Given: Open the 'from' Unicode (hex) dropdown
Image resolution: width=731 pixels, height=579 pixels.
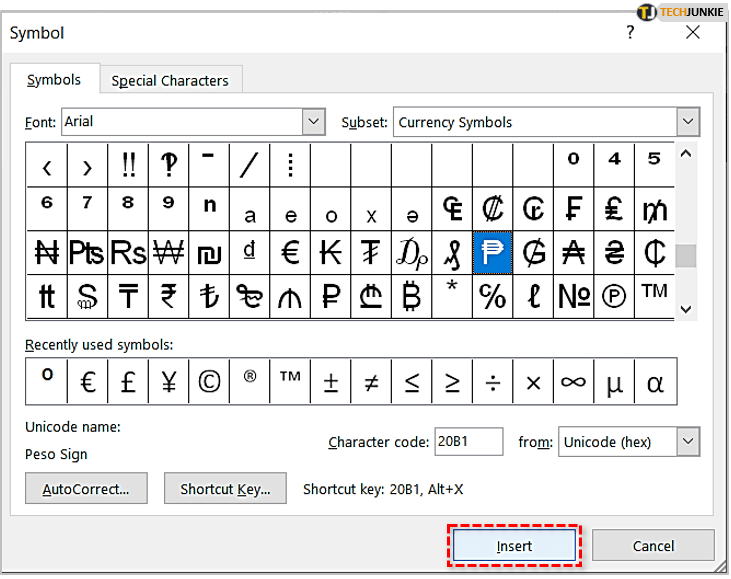Looking at the screenshot, I should click(x=687, y=441).
